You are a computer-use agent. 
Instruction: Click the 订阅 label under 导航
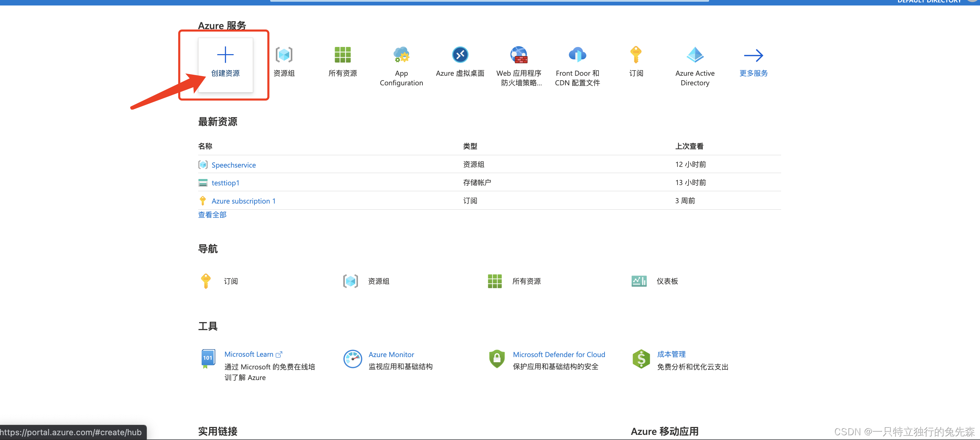[x=231, y=281]
